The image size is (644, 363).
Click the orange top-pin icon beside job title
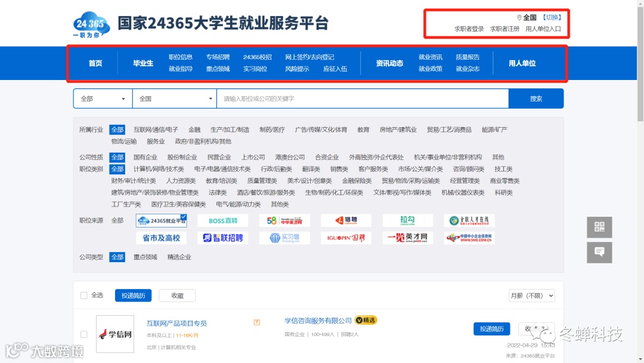pos(256,322)
